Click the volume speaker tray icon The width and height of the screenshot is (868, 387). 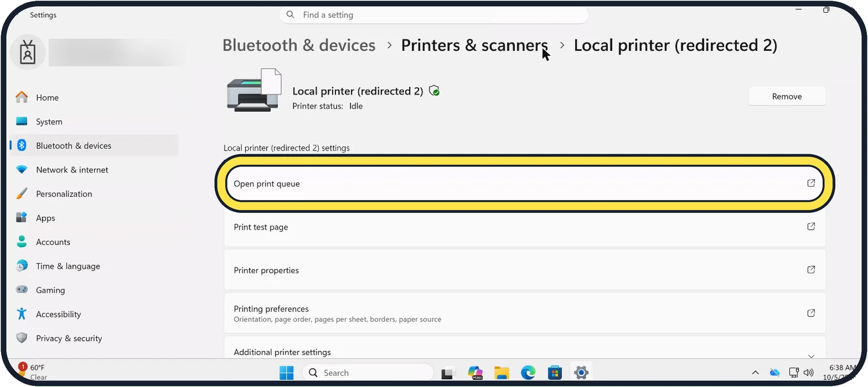[809, 373]
